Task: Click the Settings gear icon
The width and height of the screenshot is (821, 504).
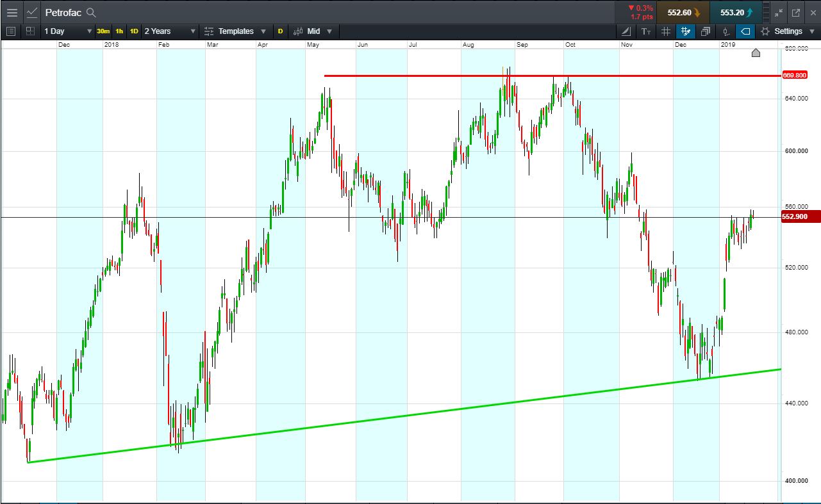Action: click(x=765, y=31)
